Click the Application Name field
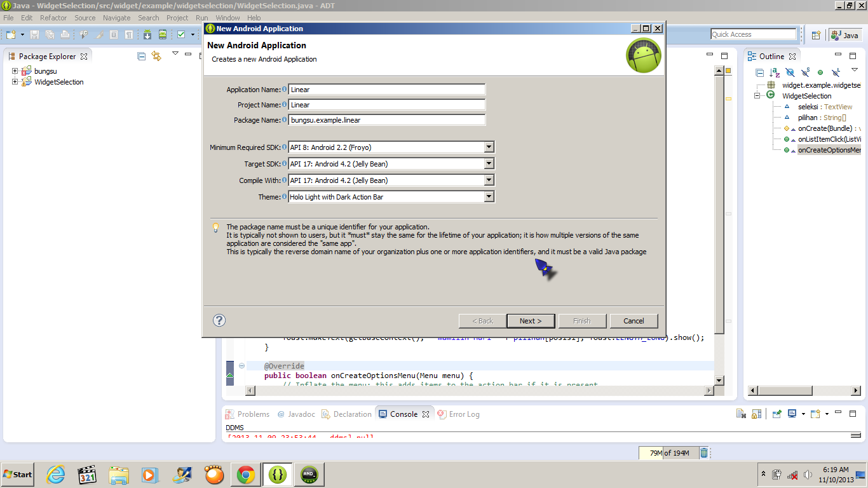868x488 pixels. point(387,90)
